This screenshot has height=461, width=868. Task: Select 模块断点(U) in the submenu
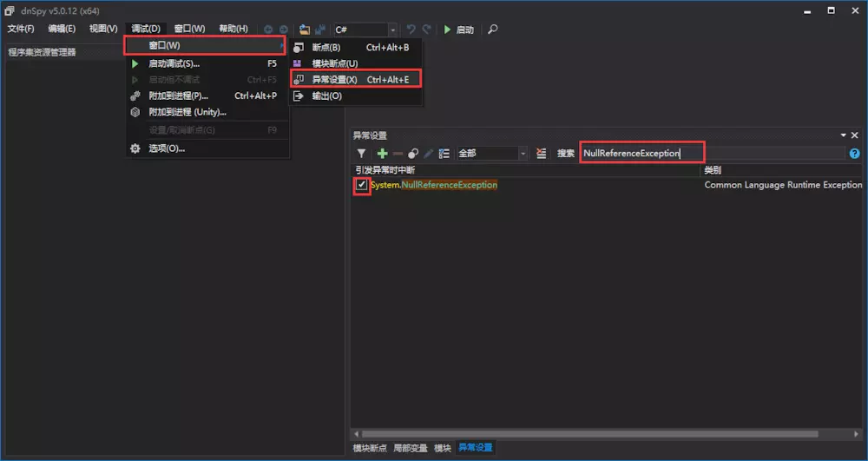[x=355, y=63]
